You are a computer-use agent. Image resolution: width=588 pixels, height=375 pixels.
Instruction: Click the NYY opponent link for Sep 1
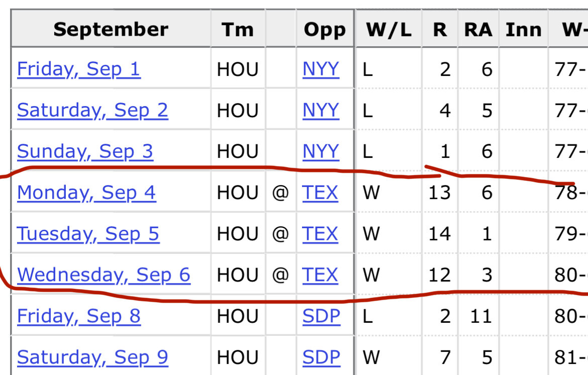pyautogui.click(x=321, y=69)
